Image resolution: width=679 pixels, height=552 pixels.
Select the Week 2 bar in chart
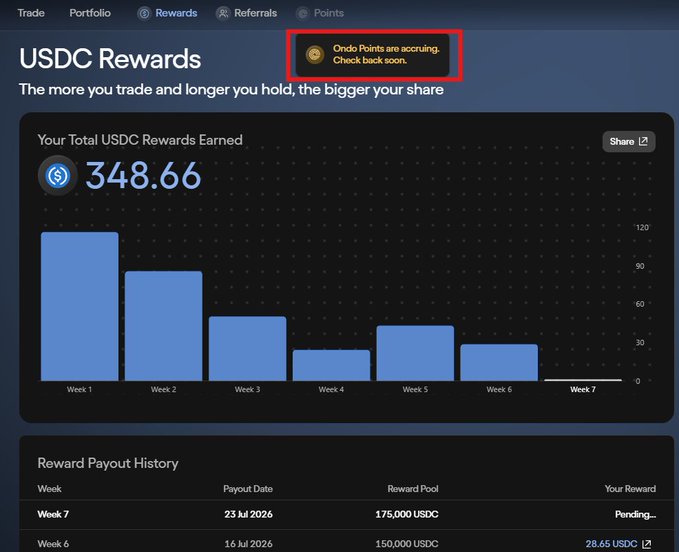[x=164, y=326]
